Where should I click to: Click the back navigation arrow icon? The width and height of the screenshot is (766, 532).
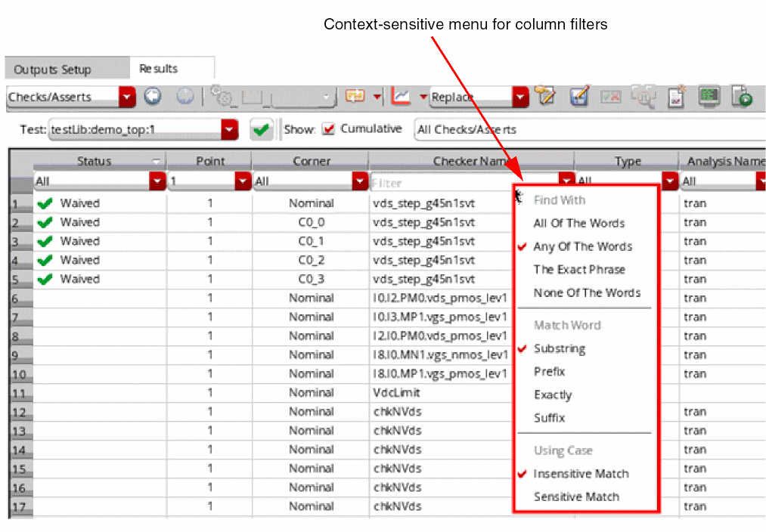click(x=153, y=97)
